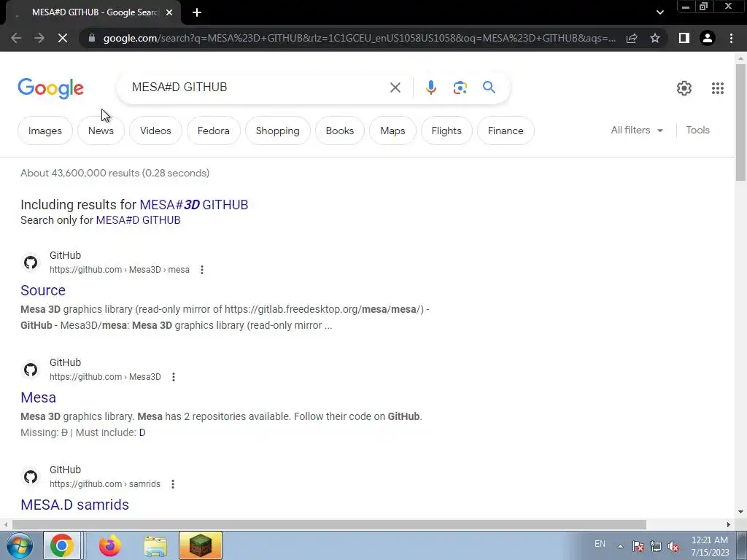Open Chrome's three-dot menu
This screenshot has height=560, width=747.
tap(731, 38)
